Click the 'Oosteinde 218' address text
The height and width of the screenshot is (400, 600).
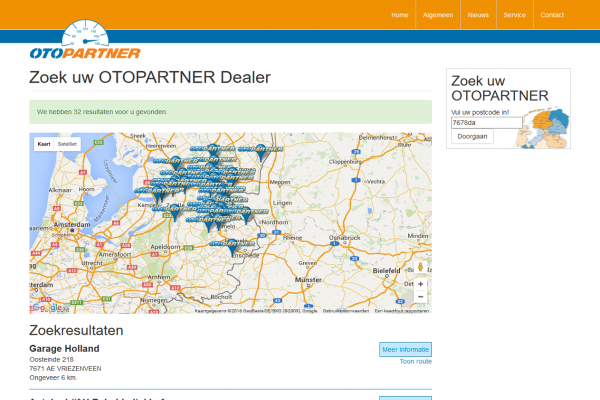(x=51, y=359)
